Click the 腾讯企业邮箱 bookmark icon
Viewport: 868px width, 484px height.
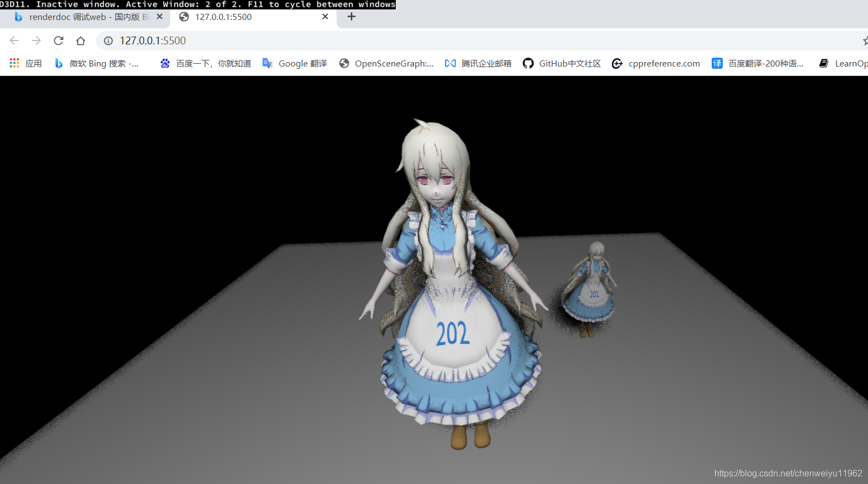(451, 63)
